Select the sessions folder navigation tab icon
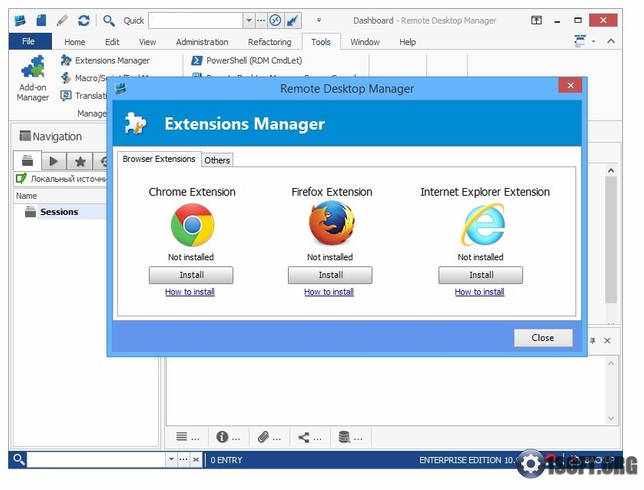Viewport: 644px width, 490px height. [28, 161]
